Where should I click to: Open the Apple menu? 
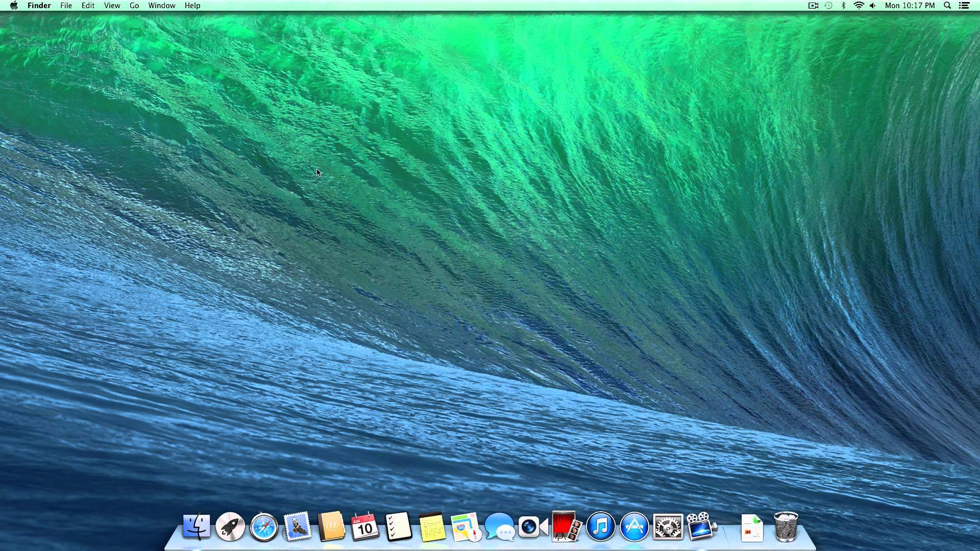[14, 6]
